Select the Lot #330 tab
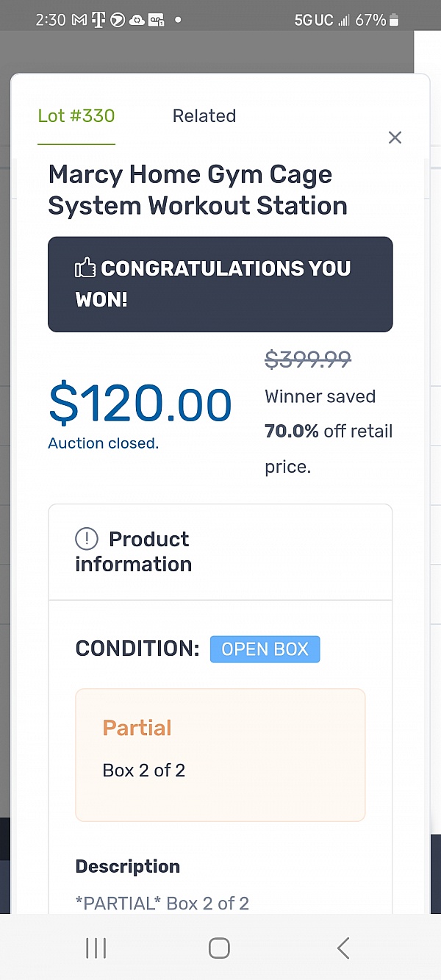This screenshot has height=980, width=441. [76, 116]
